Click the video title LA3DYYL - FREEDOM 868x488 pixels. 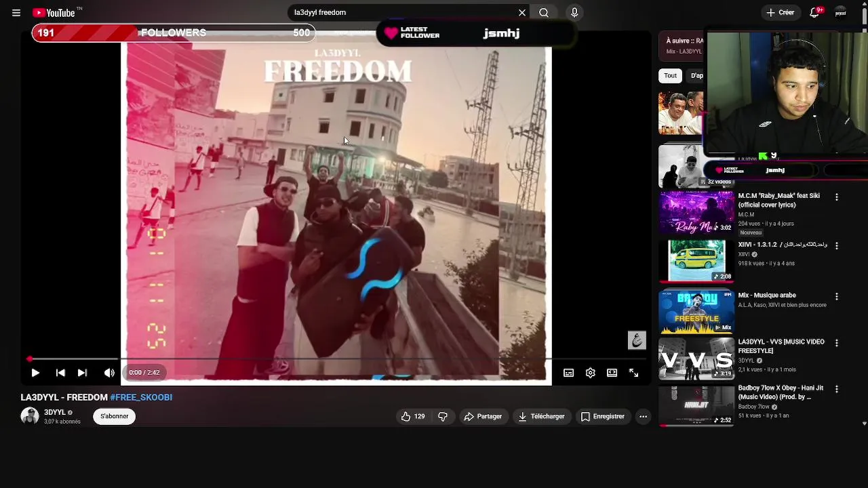click(64, 397)
